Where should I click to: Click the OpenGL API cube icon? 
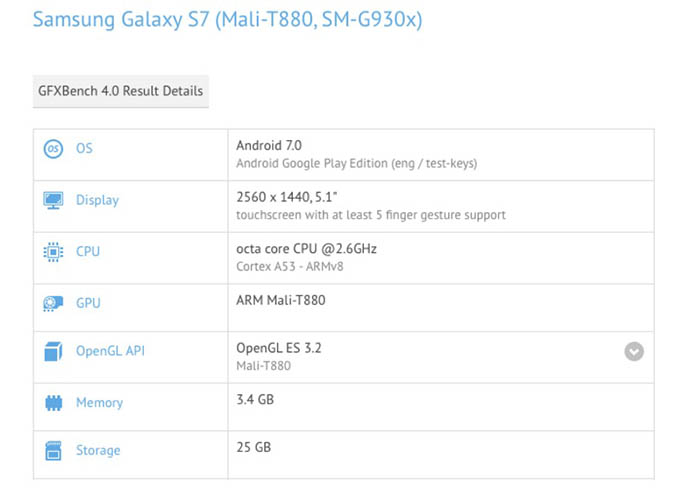53,352
